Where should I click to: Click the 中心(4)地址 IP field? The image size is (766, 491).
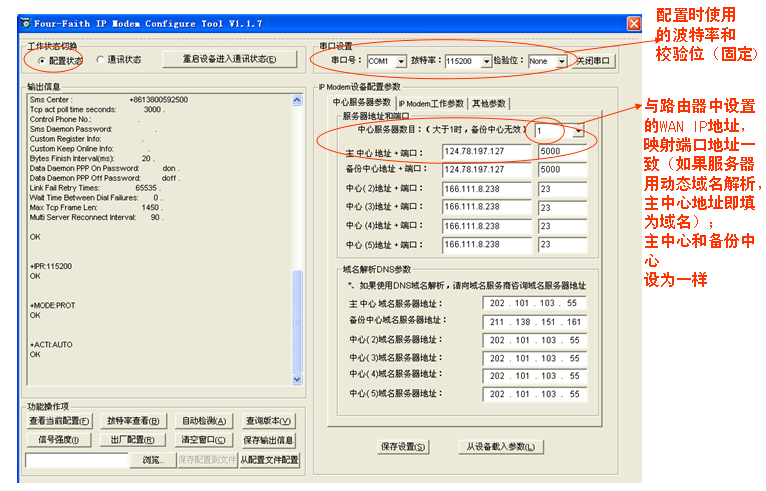pyautogui.click(x=487, y=226)
